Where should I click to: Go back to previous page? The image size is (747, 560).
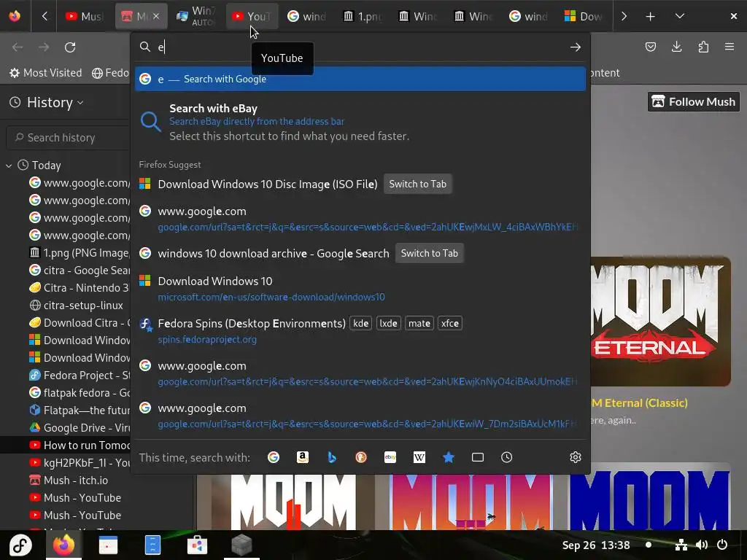[x=18, y=47]
